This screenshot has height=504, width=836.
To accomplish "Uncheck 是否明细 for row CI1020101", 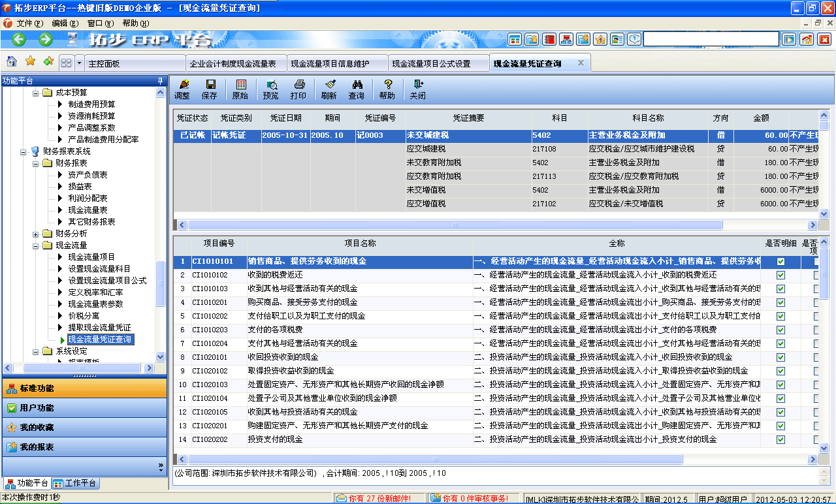I will coord(780,356).
